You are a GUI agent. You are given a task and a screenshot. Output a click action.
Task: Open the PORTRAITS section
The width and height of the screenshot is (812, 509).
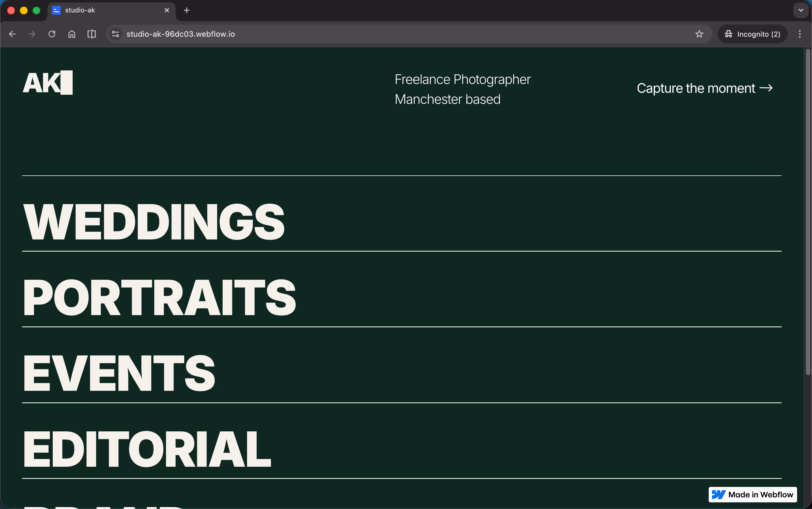coord(159,298)
